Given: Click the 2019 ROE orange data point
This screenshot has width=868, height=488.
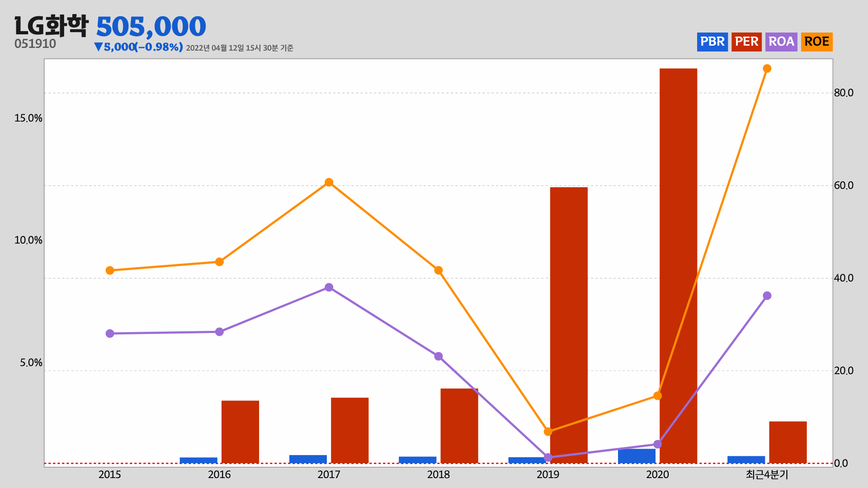Looking at the screenshot, I should (548, 432).
